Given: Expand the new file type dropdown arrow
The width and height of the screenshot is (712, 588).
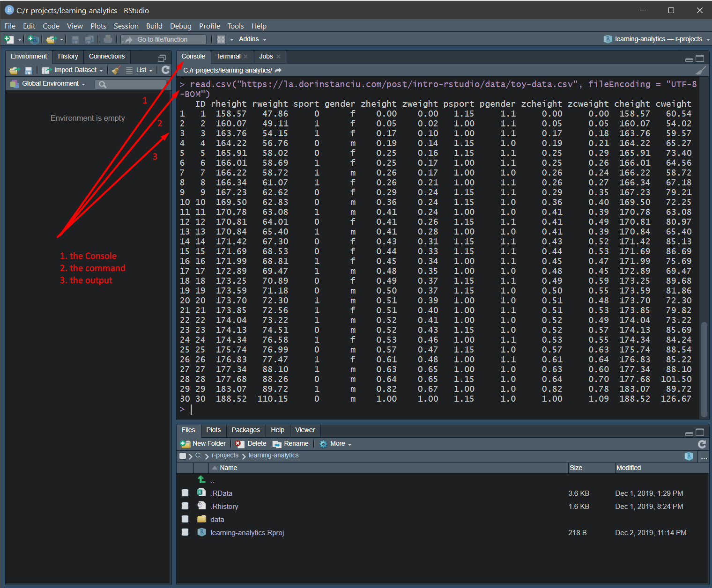Looking at the screenshot, I should (x=19, y=40).
